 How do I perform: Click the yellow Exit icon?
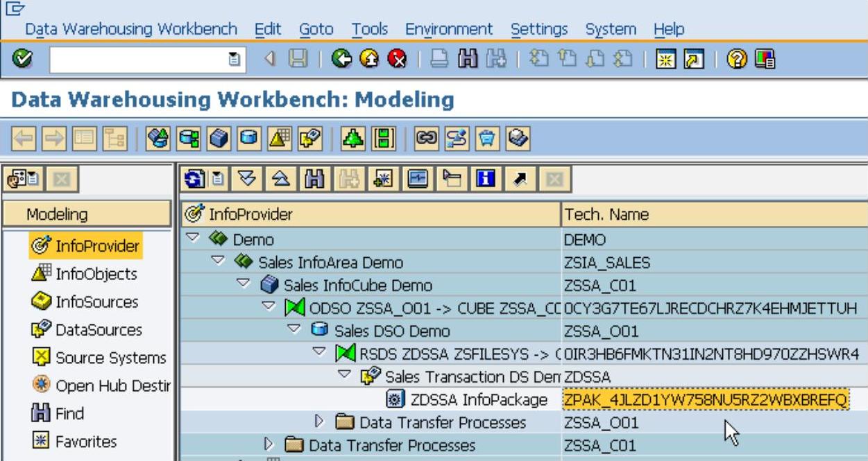click(369, 60)
